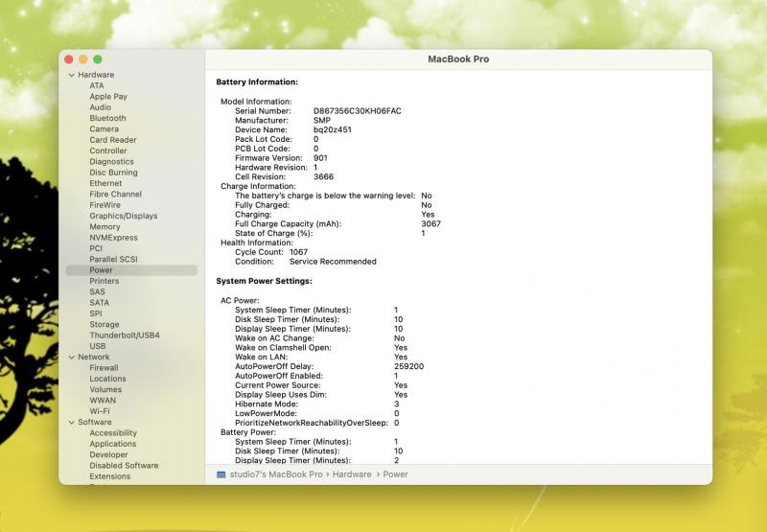The height and width of the screenshot is (532, 767).
Task: Collapse the Network section chevron
Action: (72, 357)
